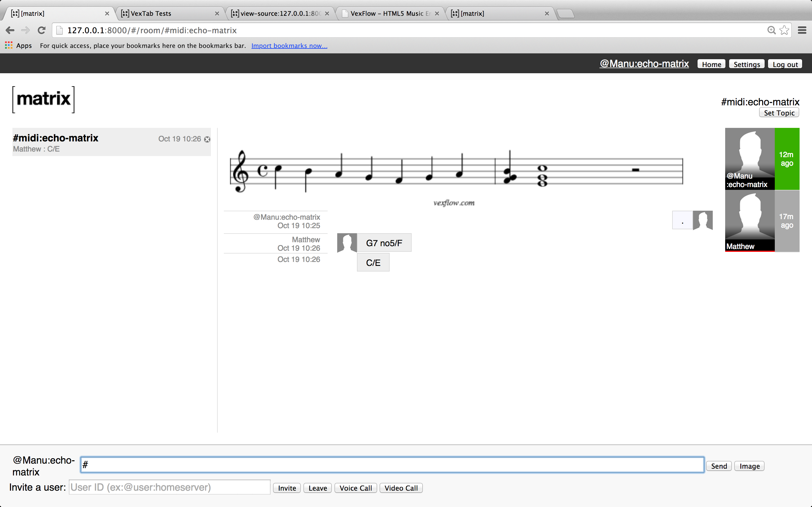
Task: Click the Image upload button
Action: (x=749, y=466)
